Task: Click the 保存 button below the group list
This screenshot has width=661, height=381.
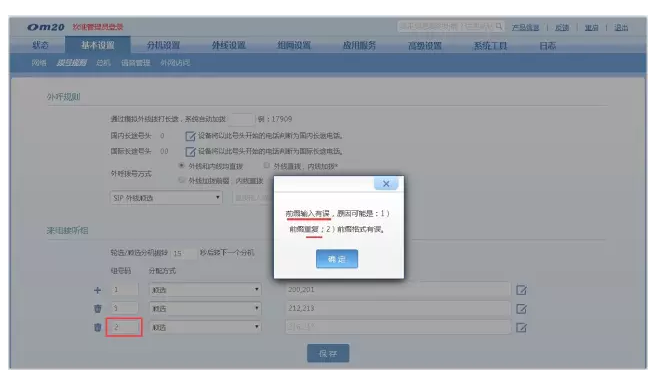Action: [x=328, y=353]
